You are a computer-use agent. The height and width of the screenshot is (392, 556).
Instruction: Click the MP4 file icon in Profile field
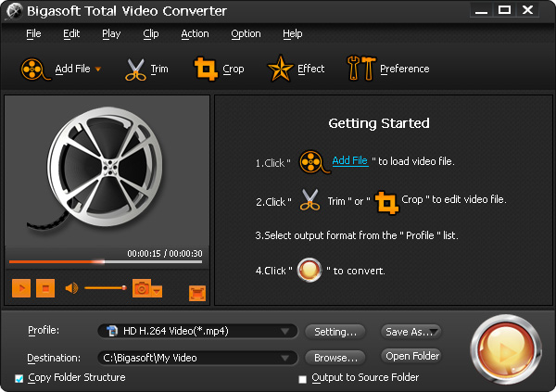point(112,331)
